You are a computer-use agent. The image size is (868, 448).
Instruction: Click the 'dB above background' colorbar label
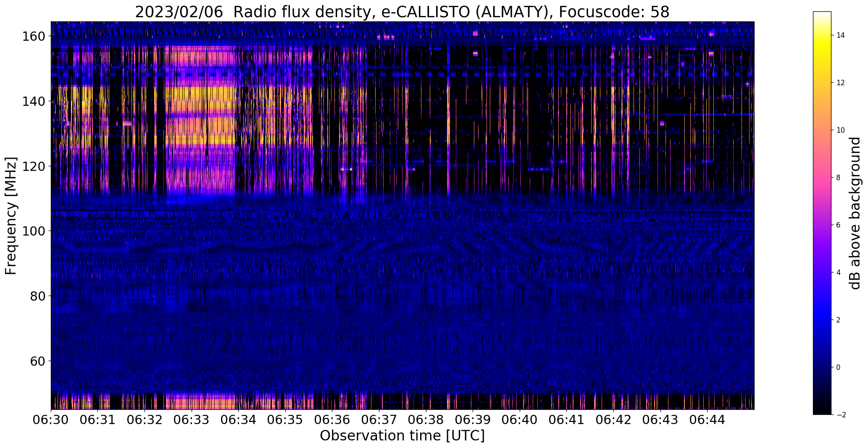click(855, 213)
